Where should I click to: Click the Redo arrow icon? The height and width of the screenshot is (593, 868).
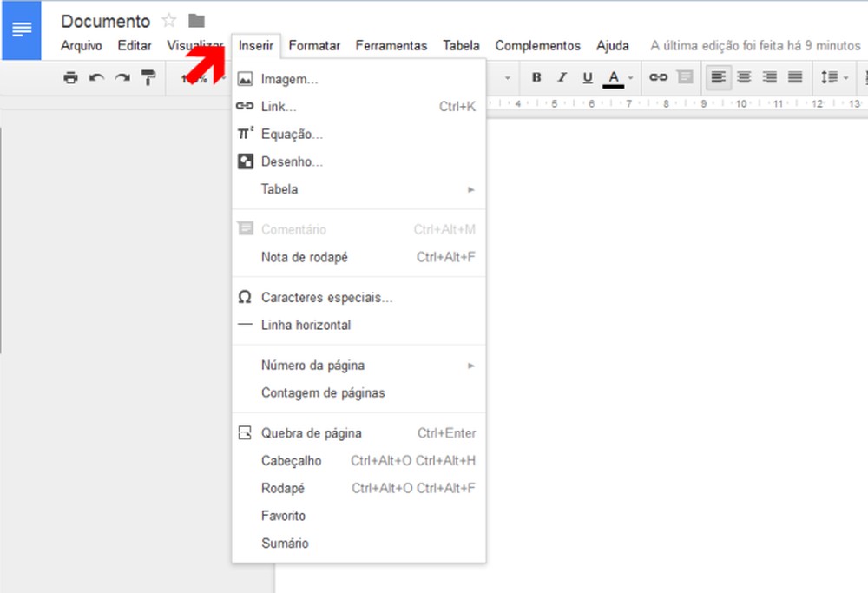pos(122,77)
